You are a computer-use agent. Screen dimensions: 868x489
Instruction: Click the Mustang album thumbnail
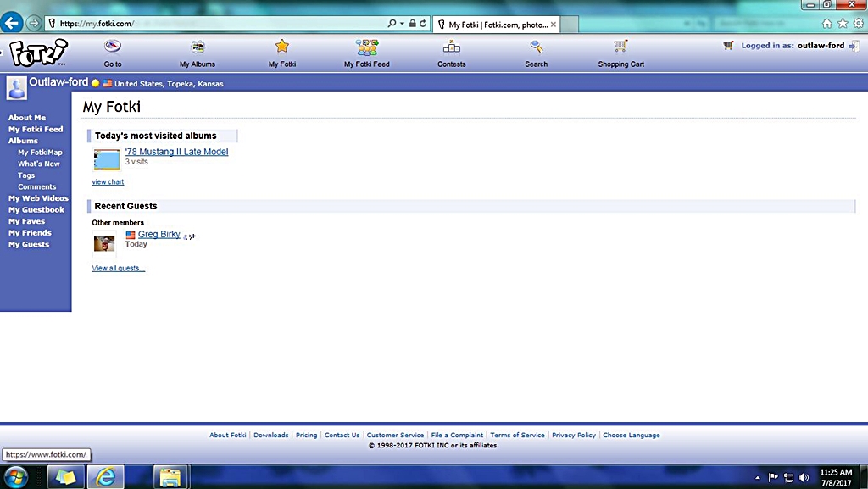(106, 160)
